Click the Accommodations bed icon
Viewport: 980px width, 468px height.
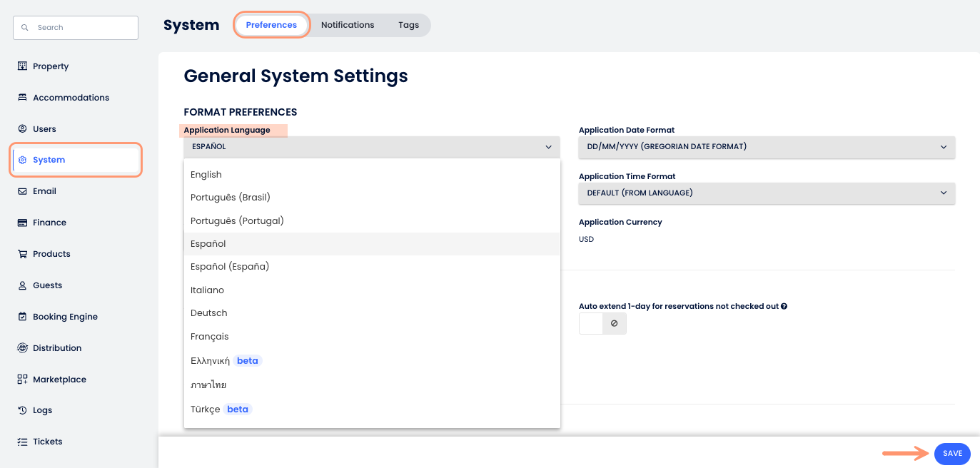22,98
